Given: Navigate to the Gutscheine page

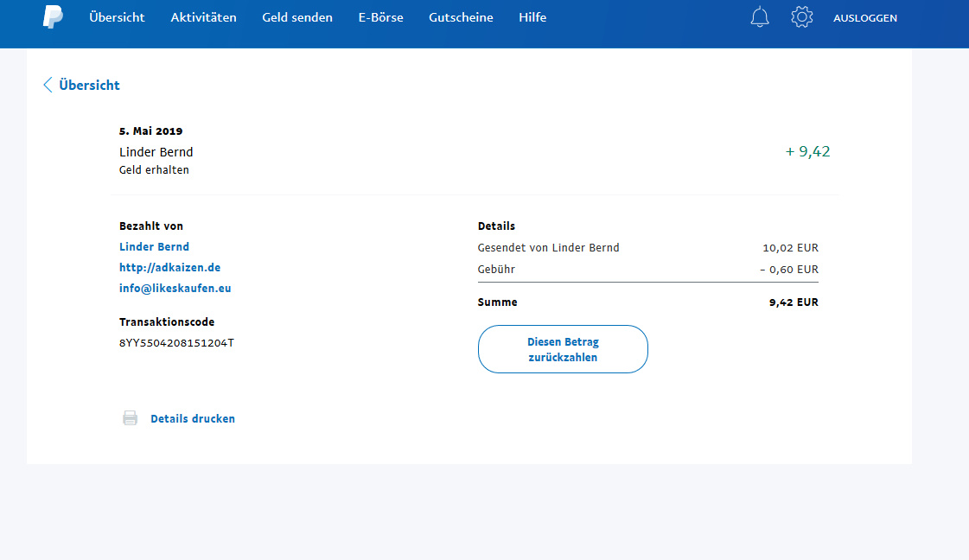Looking at the screenshot, I should coord(461,17).
